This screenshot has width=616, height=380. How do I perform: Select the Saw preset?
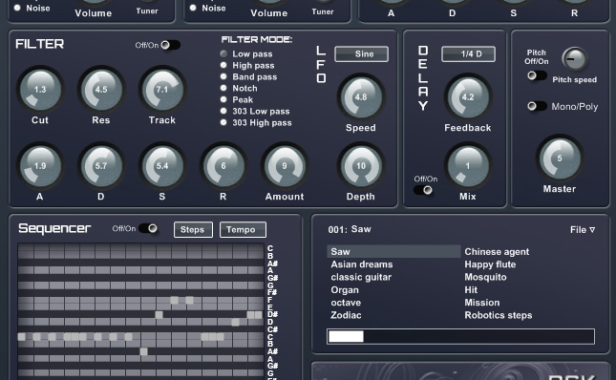(394, 251)
